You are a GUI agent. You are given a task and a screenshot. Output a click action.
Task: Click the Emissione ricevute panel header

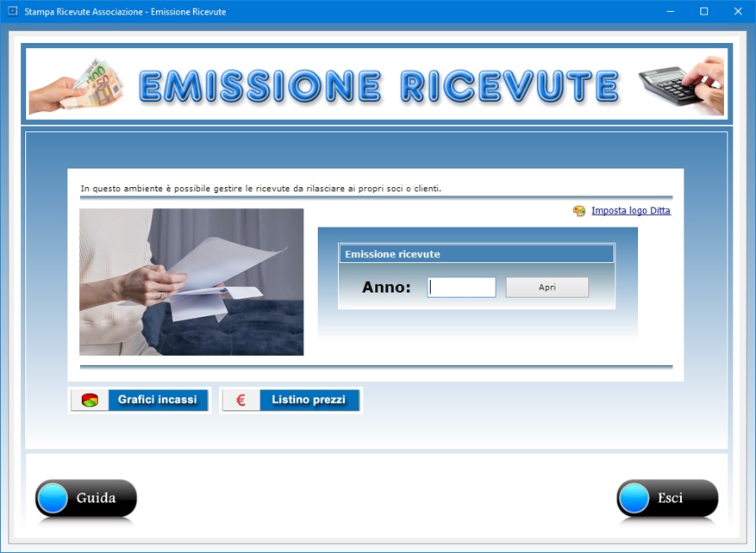tap(477, 254)
